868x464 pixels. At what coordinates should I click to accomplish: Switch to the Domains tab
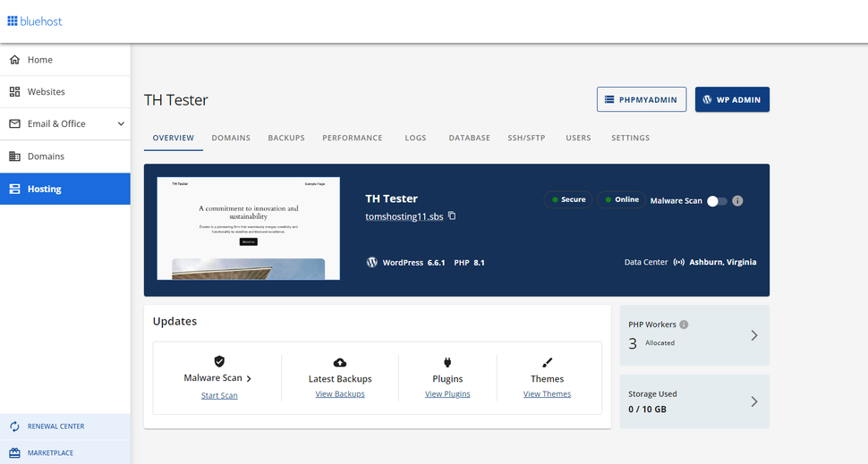[231, 138]
